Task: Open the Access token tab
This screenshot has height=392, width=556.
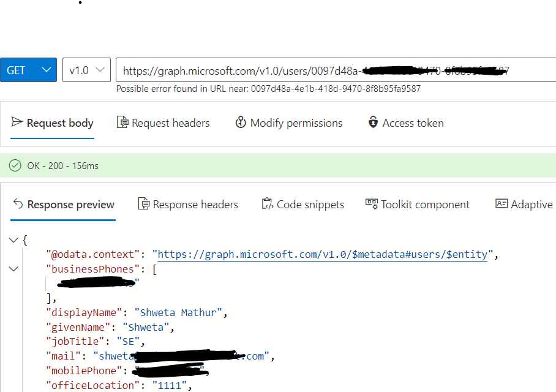Action: click(405, 123)
